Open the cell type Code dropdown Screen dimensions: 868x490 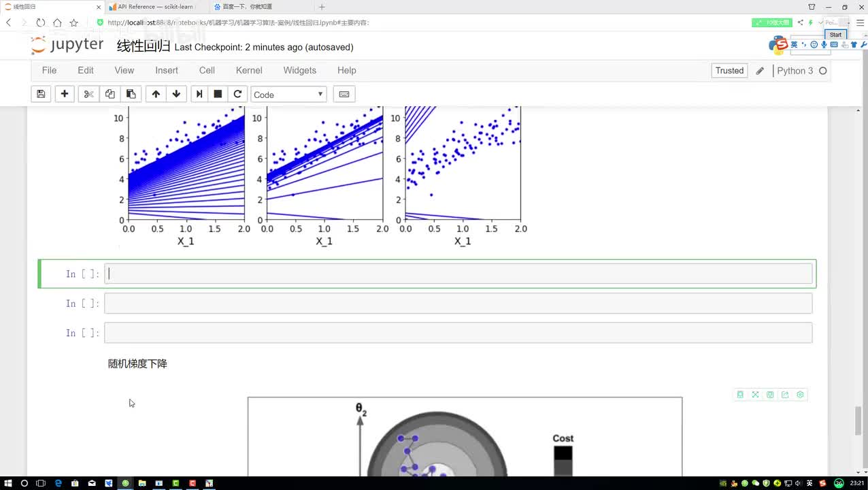[x=288, y=95]
